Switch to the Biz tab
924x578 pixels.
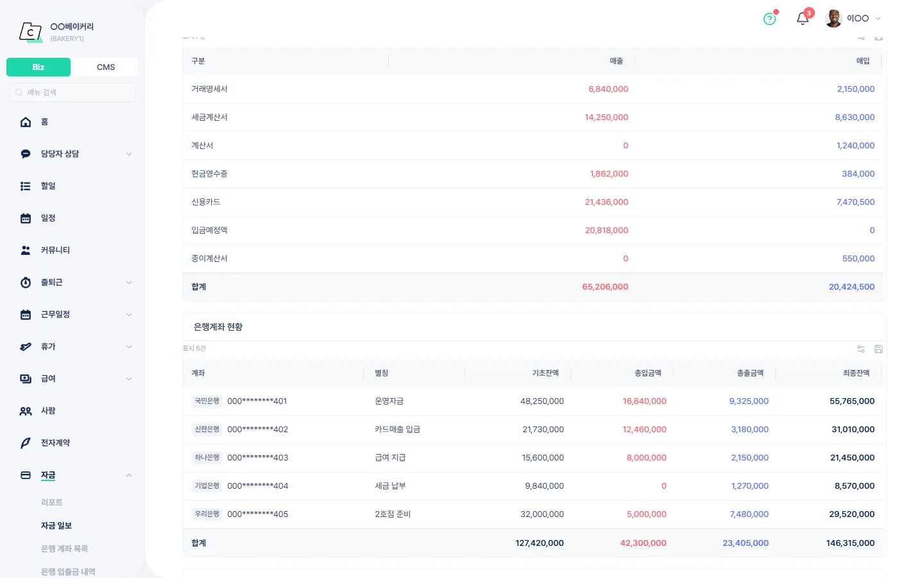coord(38,67)
